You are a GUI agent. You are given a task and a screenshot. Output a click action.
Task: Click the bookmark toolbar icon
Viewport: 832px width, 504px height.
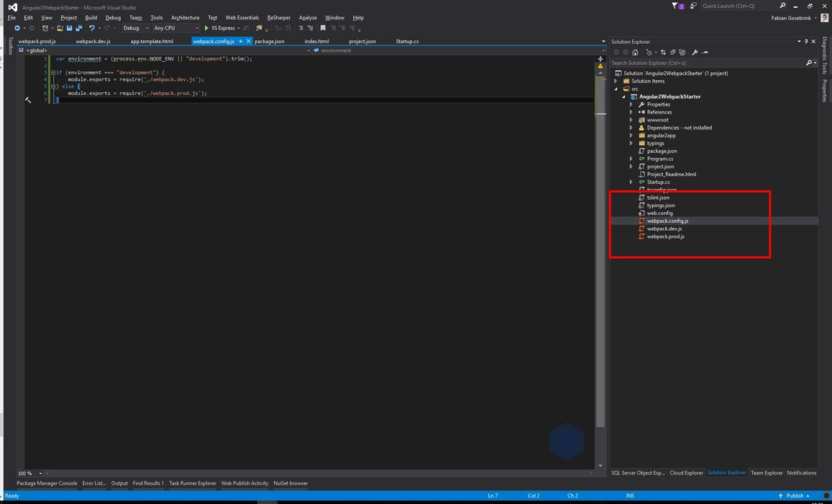323,28
